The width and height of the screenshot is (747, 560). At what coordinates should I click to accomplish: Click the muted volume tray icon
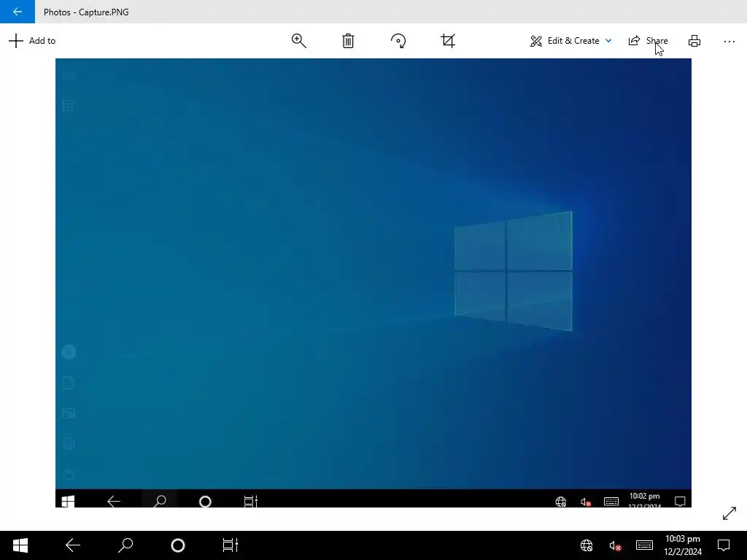click(615, 545)
